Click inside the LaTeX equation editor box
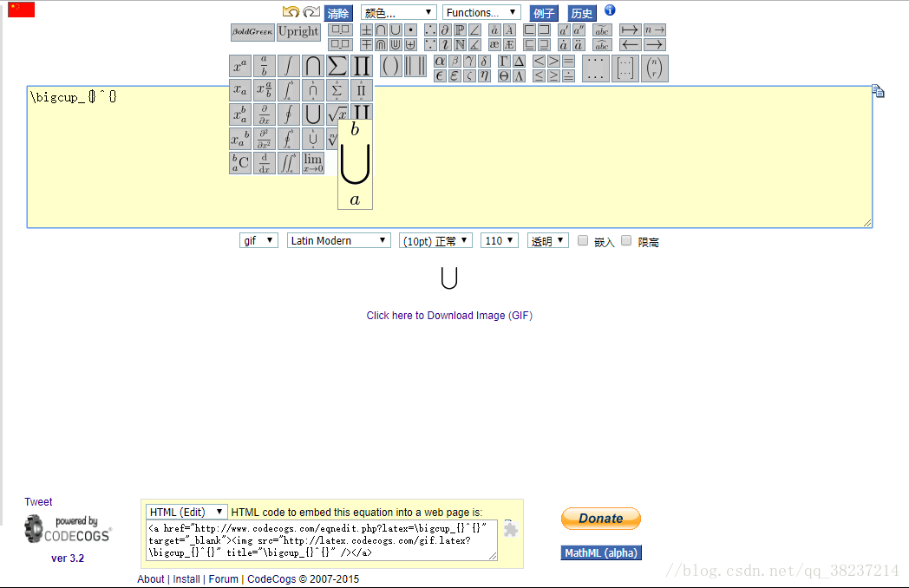This screenshot has height=588, width=909. click(x=449, y=157)
